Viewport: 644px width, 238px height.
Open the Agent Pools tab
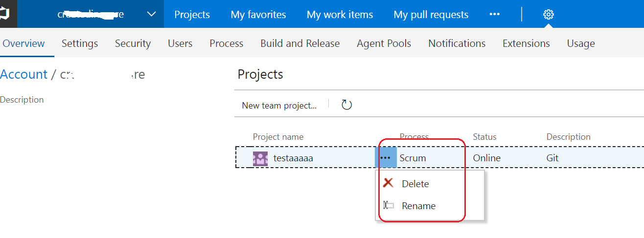384,43
